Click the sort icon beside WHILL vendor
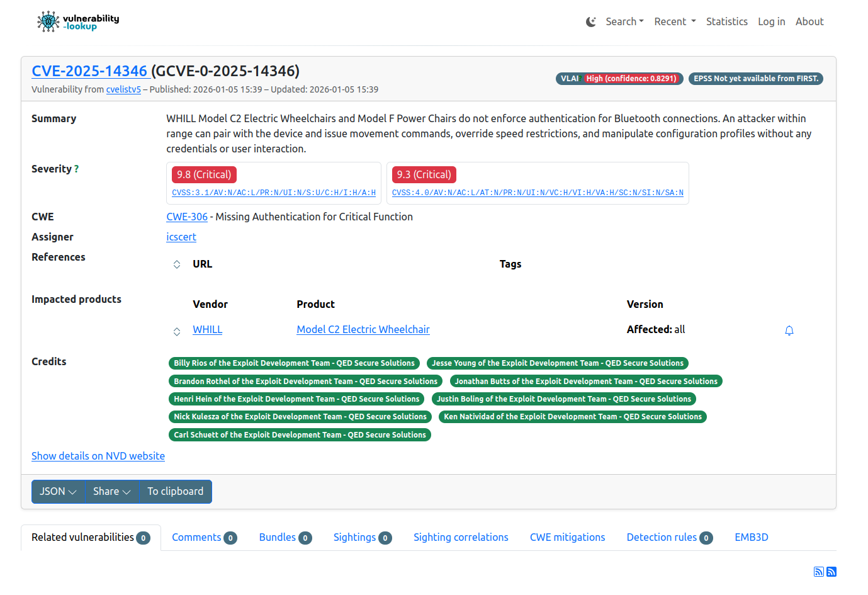868x595 pixels. 177,331
